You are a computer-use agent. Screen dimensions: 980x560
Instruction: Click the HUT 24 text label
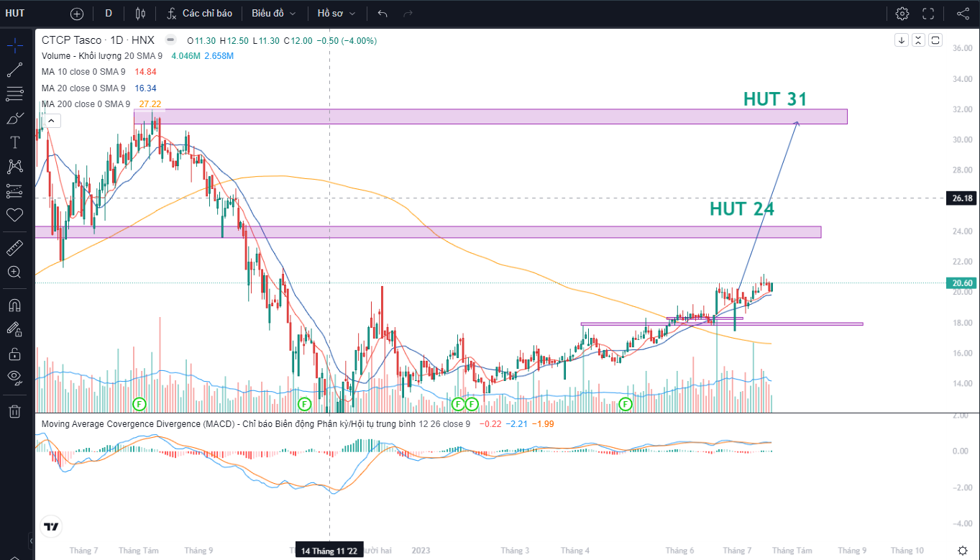tap(742, 209)
